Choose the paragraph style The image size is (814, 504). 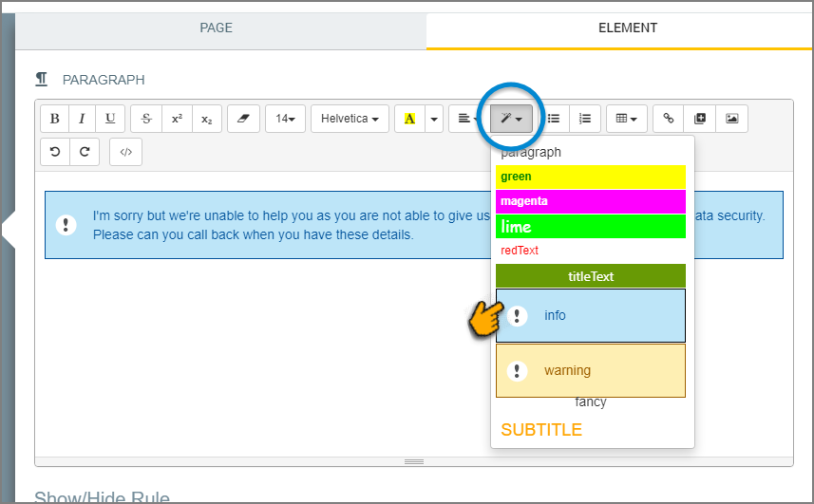pyautogui.click(x=591, y=153)
